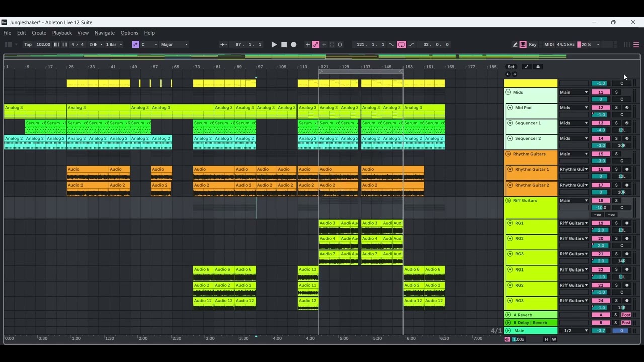Jump to next locator arrow
Screen dimensions: 644x362
click(514, 74)
